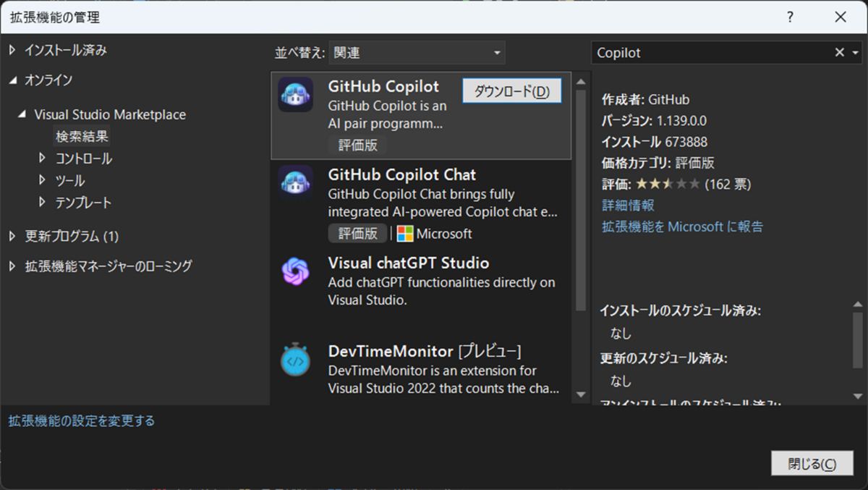Click the star rating in details pane
Viewport: 868px width, 490px height.
click(668, 185)
